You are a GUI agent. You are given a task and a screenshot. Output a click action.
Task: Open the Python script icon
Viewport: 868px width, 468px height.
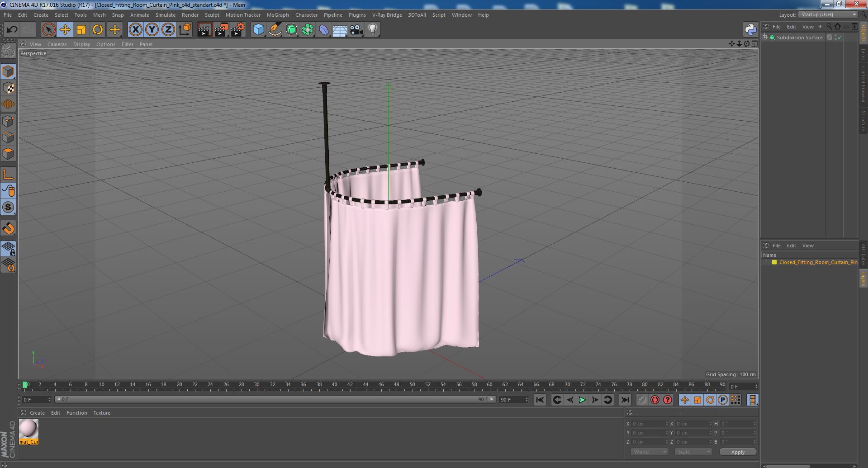[x=750, y=30]
